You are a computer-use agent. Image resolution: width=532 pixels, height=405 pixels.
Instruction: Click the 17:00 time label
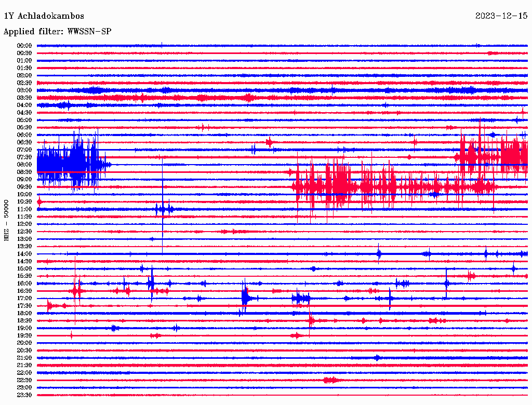pos(24,298)
